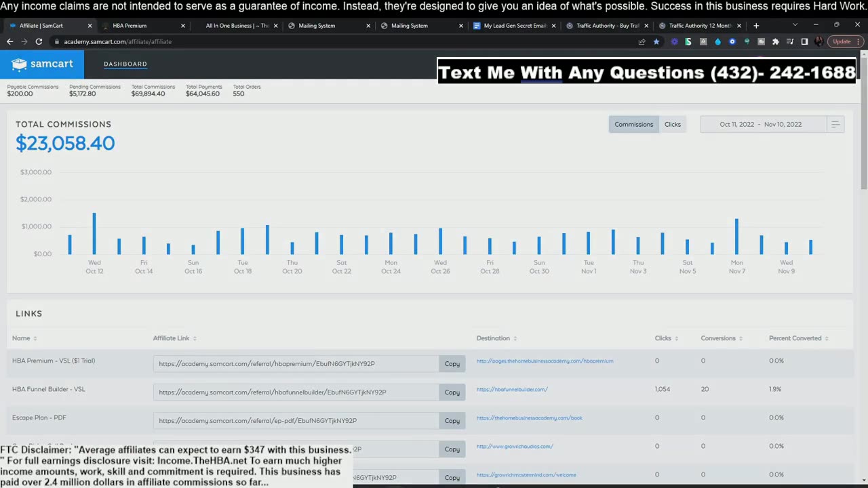
Task: Click the ep-pdf referral link field
Action: [x=296, y=421]
